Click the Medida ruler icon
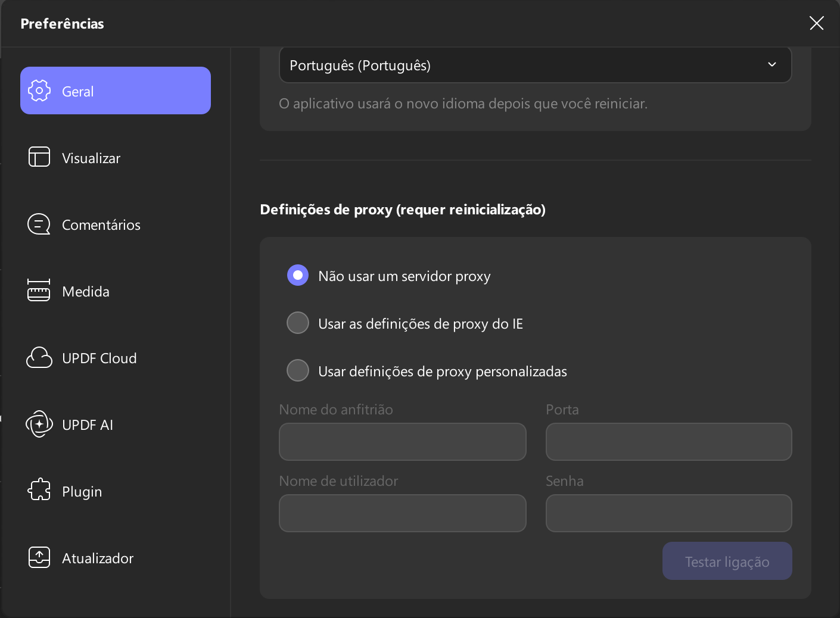This screenshot has width=840, height=618. 39,291
